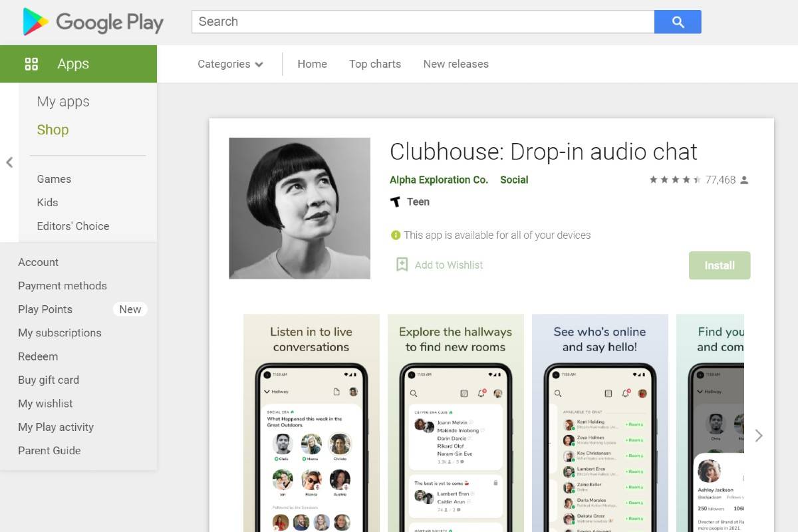This screenshot has width=798, height=532.
Task: Open Alpha Exploration Co. developer page
Action: (439, 180)
